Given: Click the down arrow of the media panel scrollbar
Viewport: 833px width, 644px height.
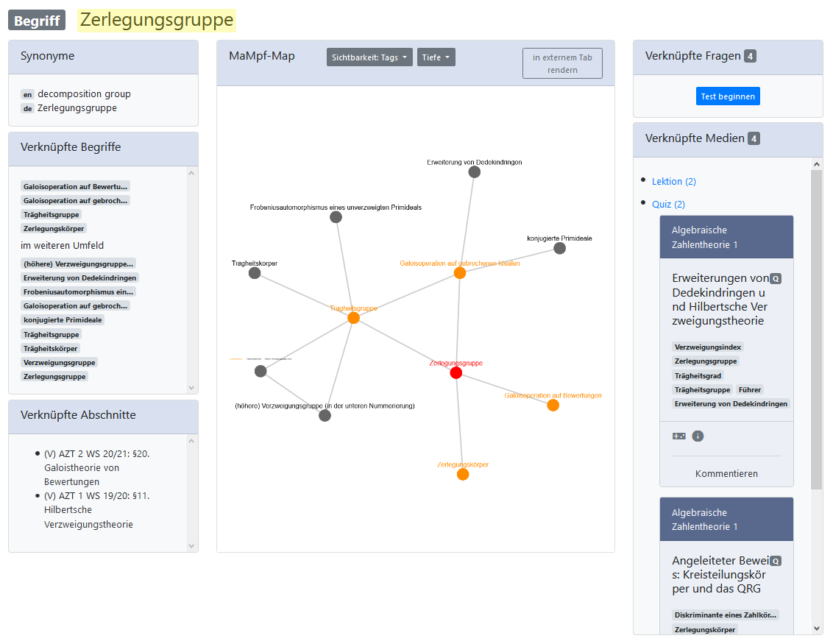Looking at the screenshot, I should 816,628.
